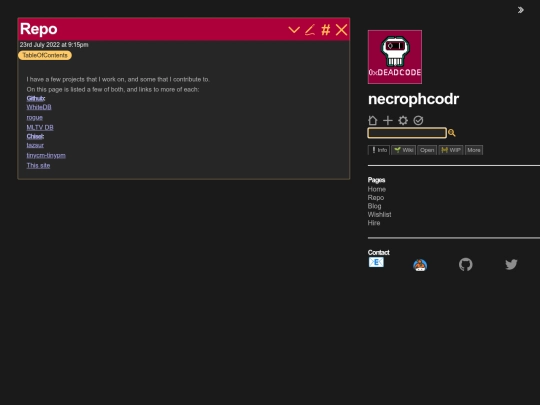Open the Twitter bird icon
Image resolution: width=540 pixels, height=405 pixels.
511,264
